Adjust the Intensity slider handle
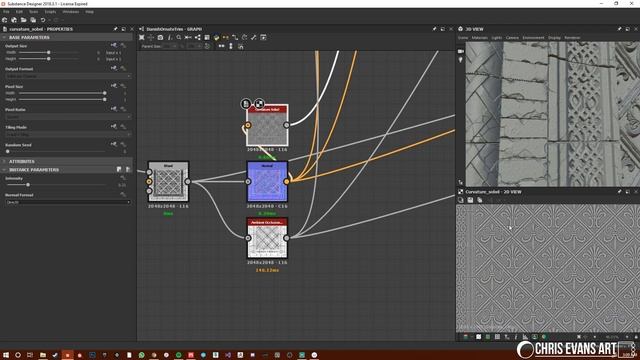This screenshot has height=360, width=640. [x=28, y=185]
